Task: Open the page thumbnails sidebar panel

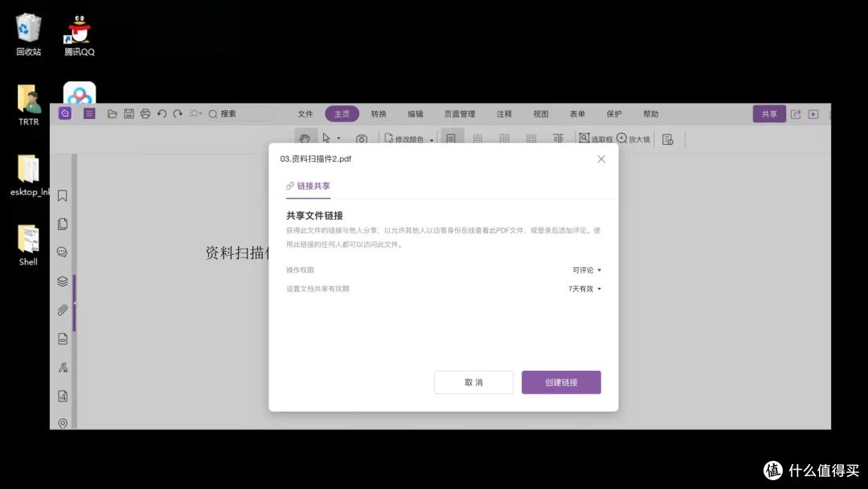Action: [x=63, y=224]
